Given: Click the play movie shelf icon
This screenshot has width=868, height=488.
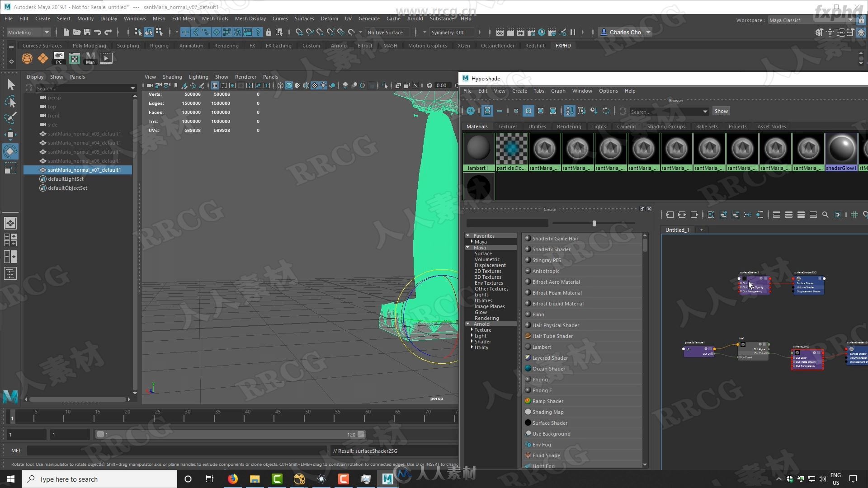Looking at the screenshot, I should 106,58.
